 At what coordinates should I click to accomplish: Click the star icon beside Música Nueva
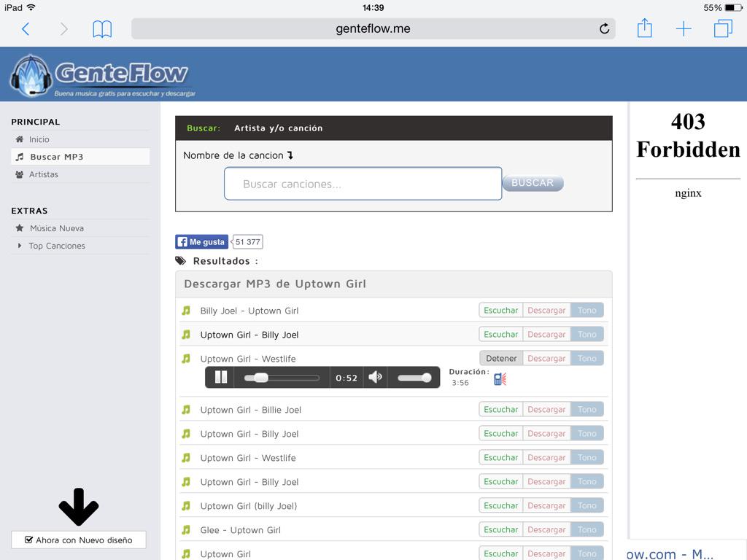point(20,228)
